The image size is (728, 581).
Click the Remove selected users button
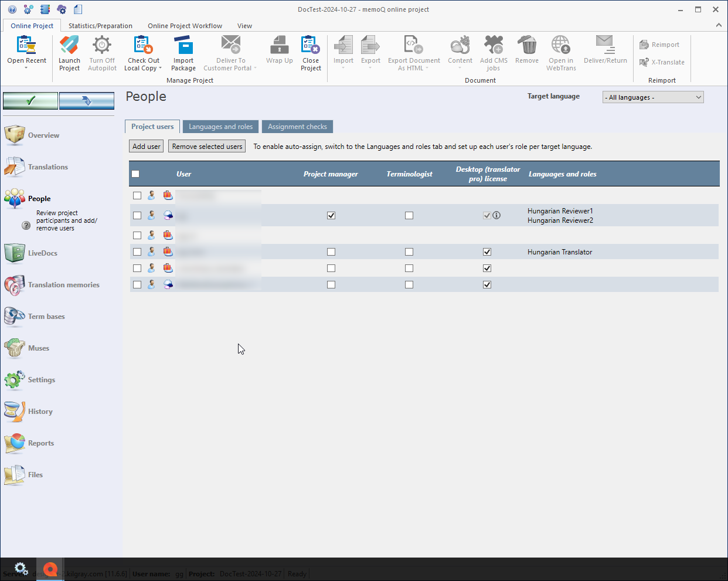[x=207, y=147]
